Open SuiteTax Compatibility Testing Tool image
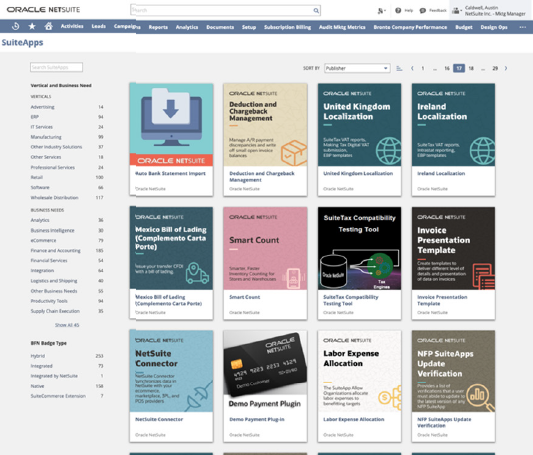The width and height of the screenshot is (533, 455). coord(359,248)
